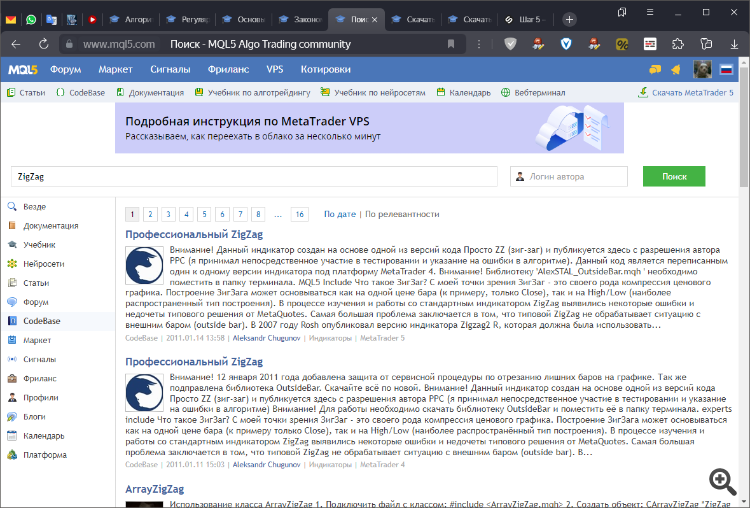Go back to the previous page
Screen dimensions: 750x508
[x=16, y=44]
